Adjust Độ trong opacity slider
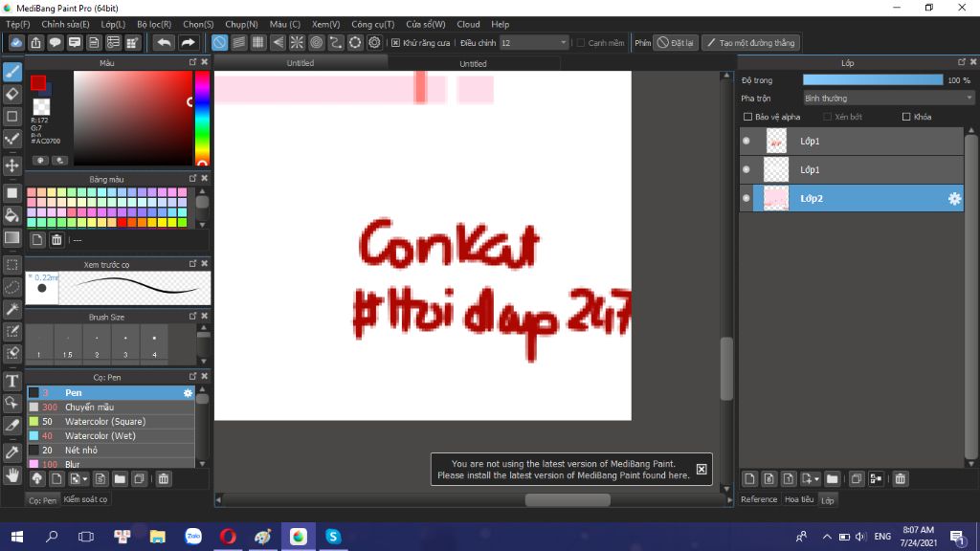This screenshot has height=551, width=980. [x=873, y=80]
